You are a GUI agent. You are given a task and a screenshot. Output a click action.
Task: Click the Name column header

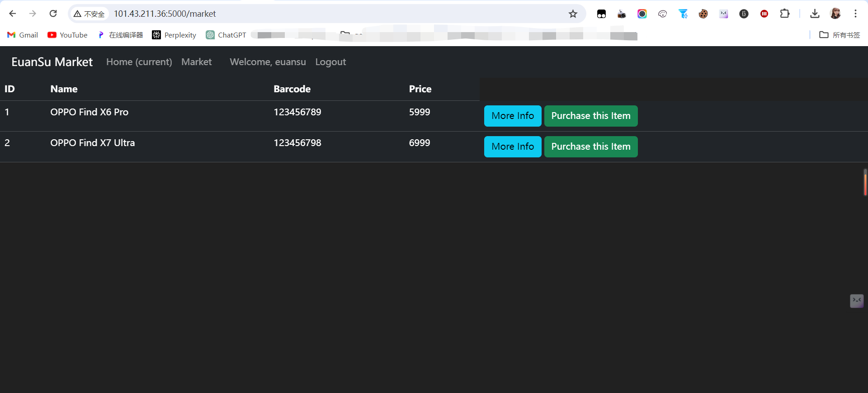pos(64,89)
